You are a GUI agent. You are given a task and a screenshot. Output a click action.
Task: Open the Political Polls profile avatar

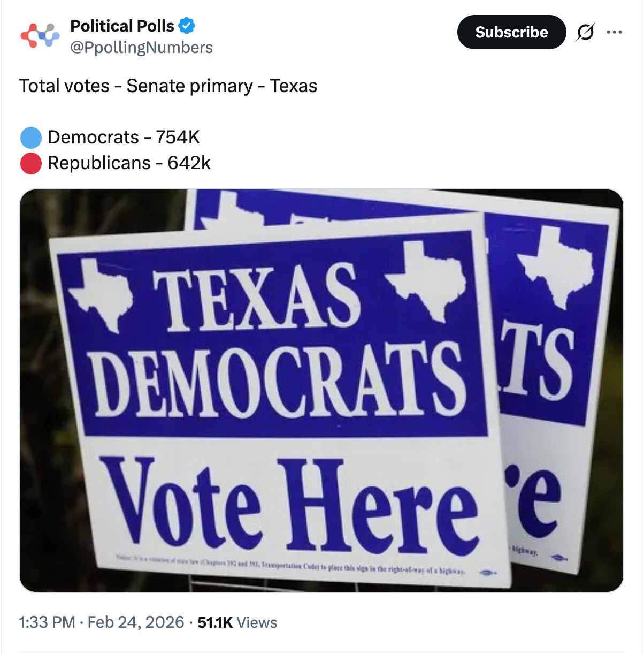coord(40,36)
